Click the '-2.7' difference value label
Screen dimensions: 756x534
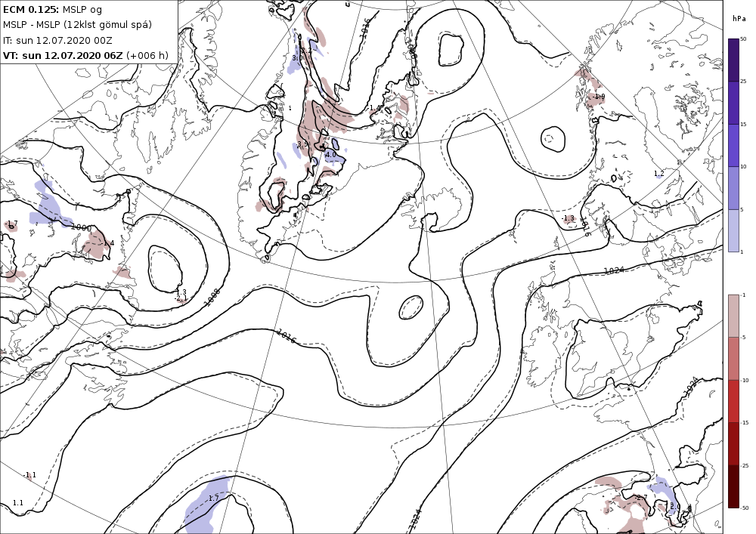coord(641,498)
